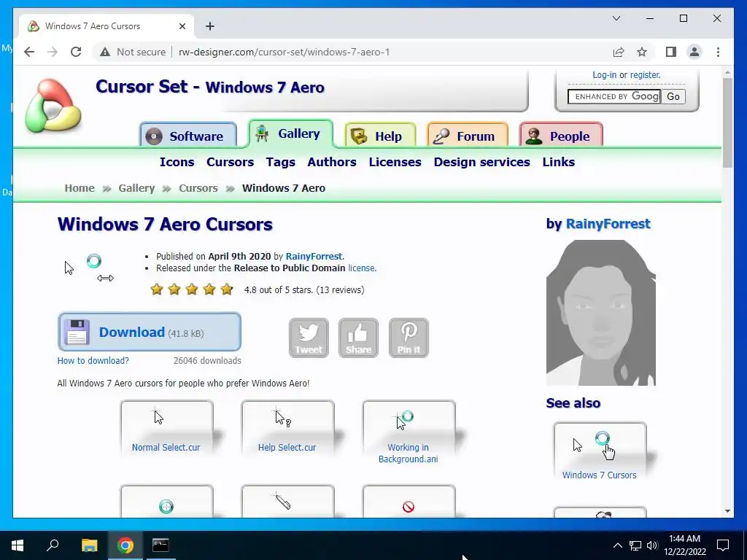The image size is (747, 560).
Task: Show hidden system tray icons
Action: coord(617,545)
